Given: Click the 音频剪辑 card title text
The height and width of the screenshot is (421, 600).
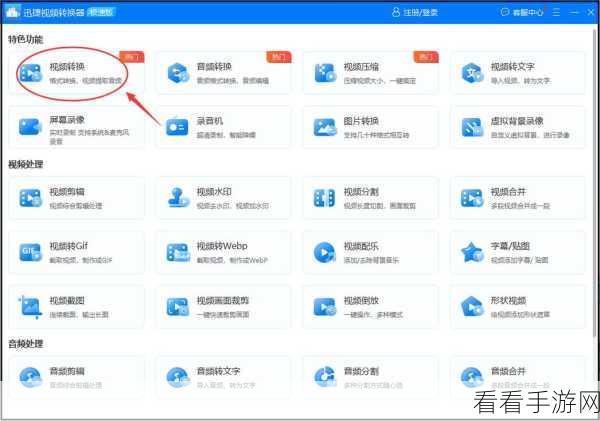Looking at the screenshot, I should [67, 371].
